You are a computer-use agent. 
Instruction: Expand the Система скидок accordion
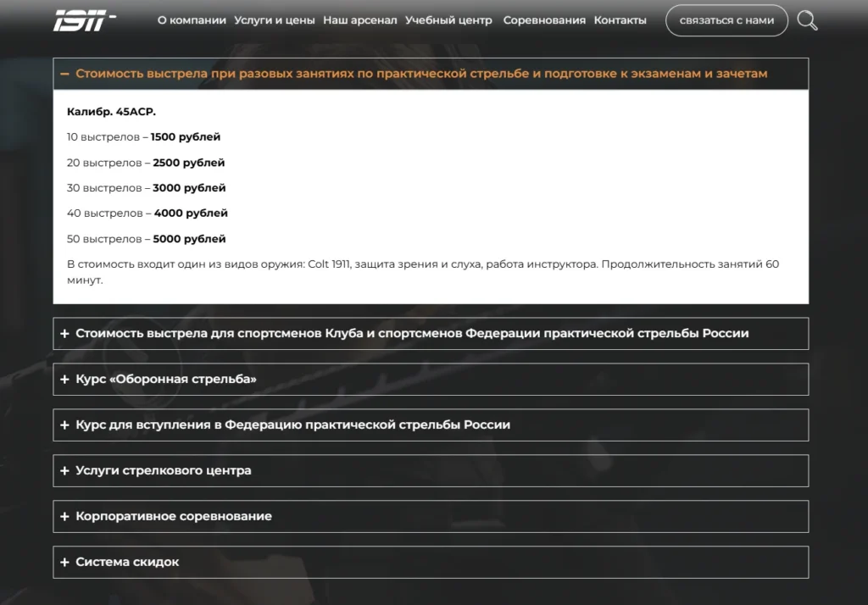[x=431, y=562]
